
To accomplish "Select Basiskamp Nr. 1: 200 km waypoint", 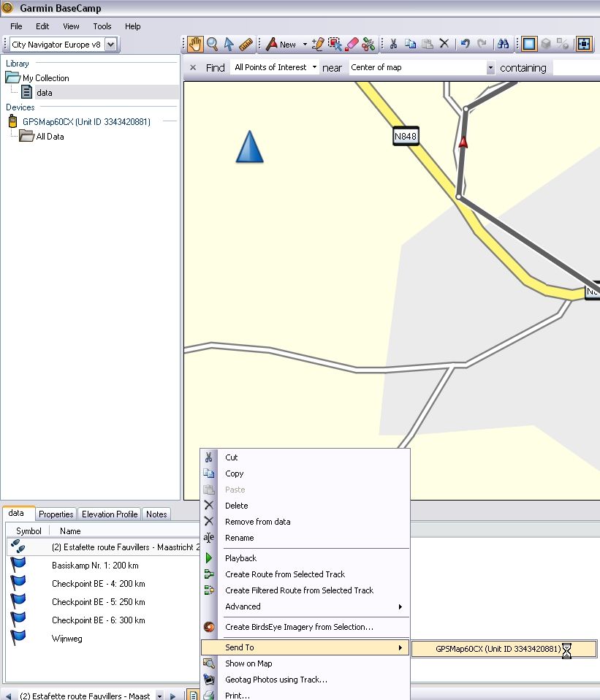I will pos(95,566).
